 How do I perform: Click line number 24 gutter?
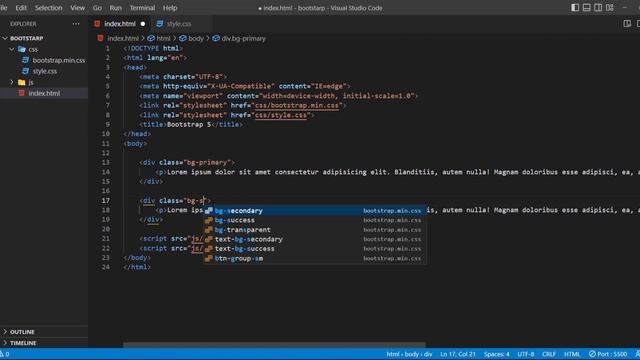click(x=106, y=267)
